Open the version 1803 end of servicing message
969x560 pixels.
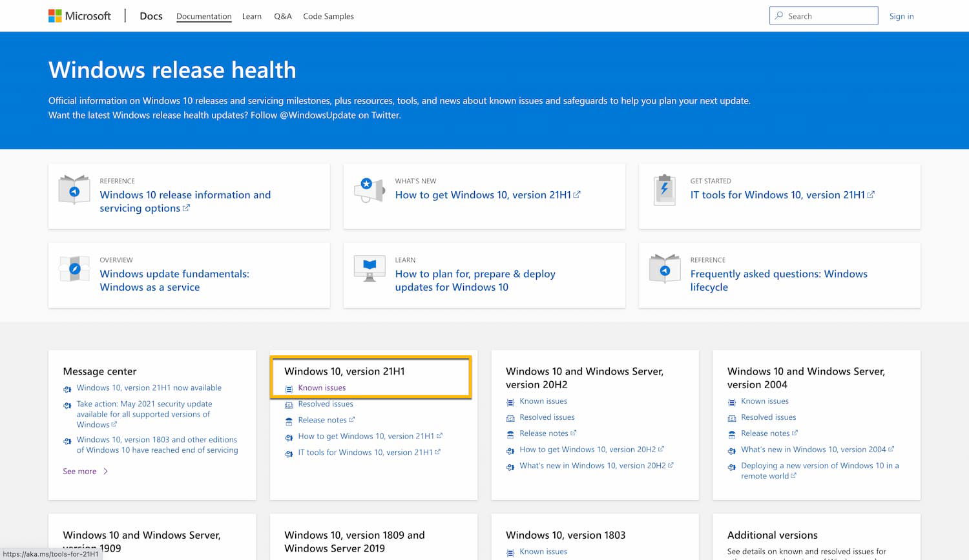pos(158,444)
